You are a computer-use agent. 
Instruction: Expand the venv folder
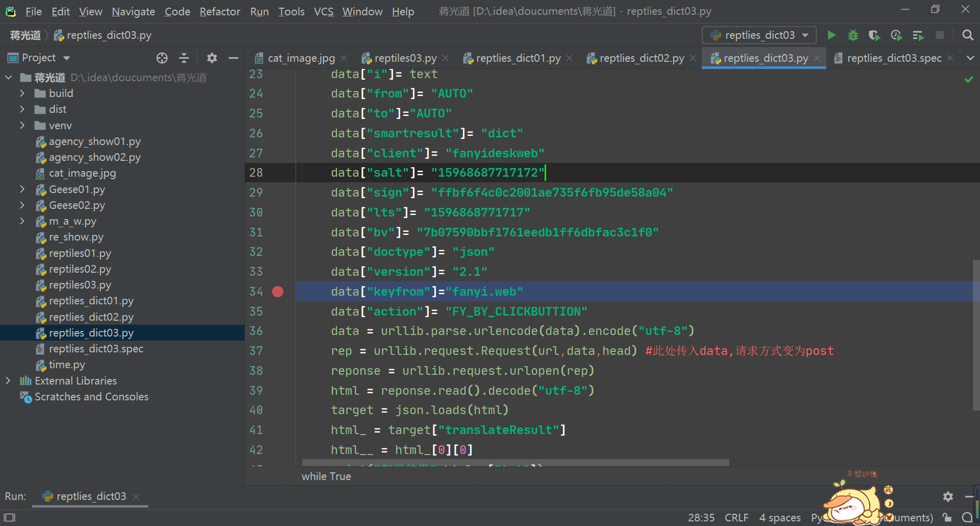[x=22, y=125]
